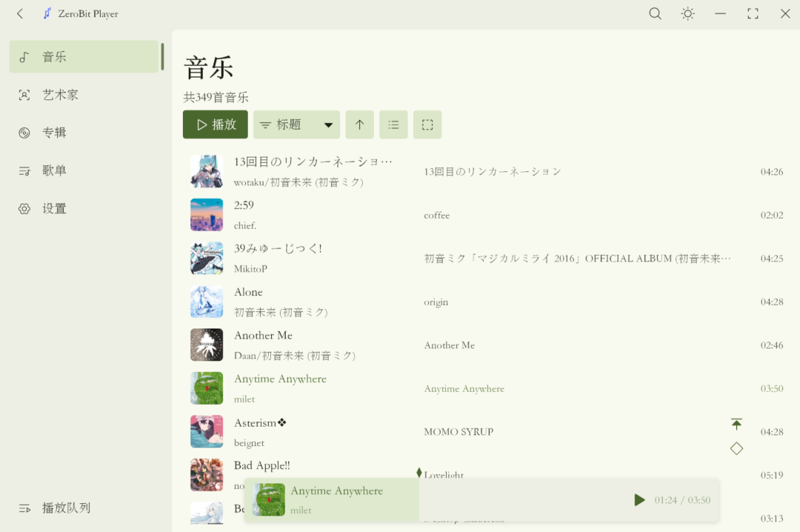Click artist wotaku/初音未来 under first song
Viewport: 800px width, 532px height.
tap(299, 182)
